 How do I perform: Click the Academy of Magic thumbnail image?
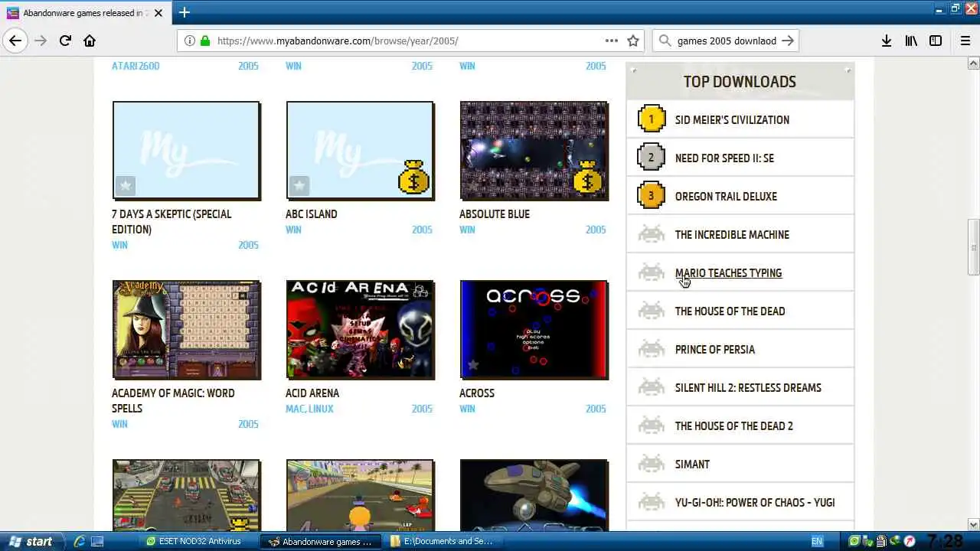point(186,329)
